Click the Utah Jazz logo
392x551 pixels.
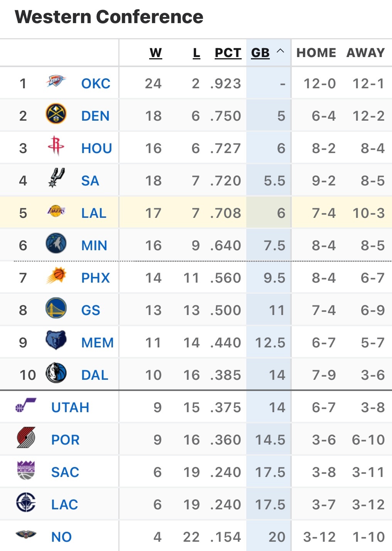[x=26, y=406]
